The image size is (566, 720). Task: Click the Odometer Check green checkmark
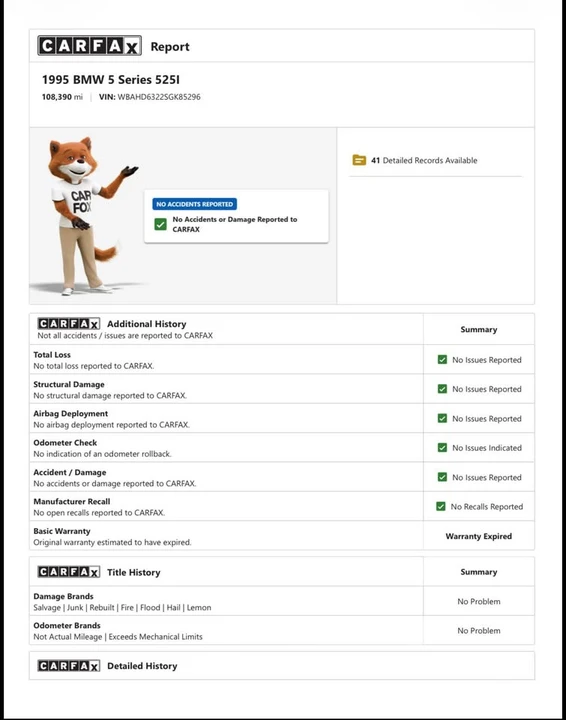point(442,448)
